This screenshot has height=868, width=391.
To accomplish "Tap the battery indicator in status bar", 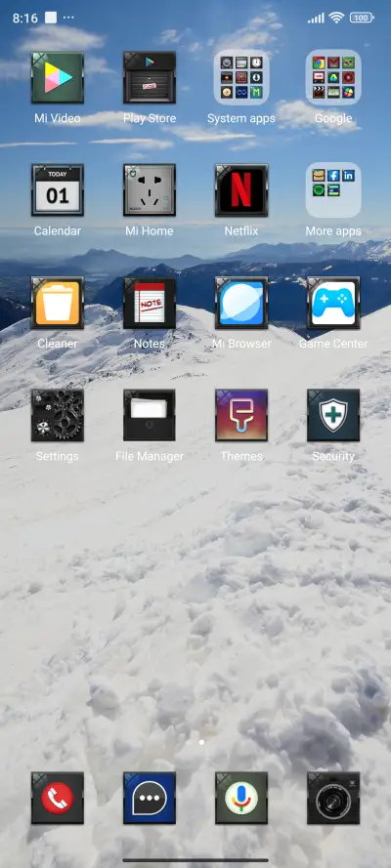I will (362, 18).
